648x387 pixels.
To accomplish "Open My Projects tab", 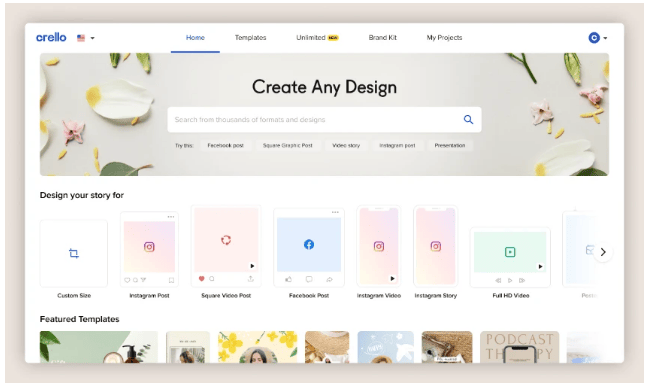I will coord(444,38).
